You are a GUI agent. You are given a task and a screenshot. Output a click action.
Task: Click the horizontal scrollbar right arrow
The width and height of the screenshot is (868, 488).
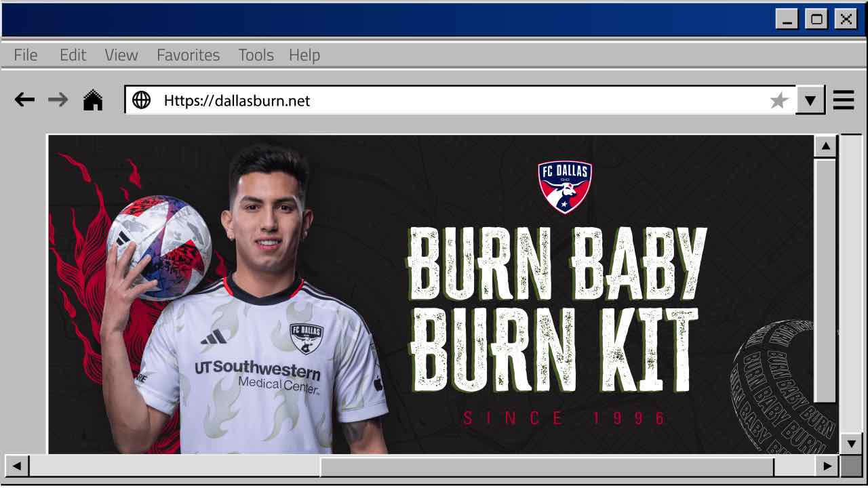827,466
